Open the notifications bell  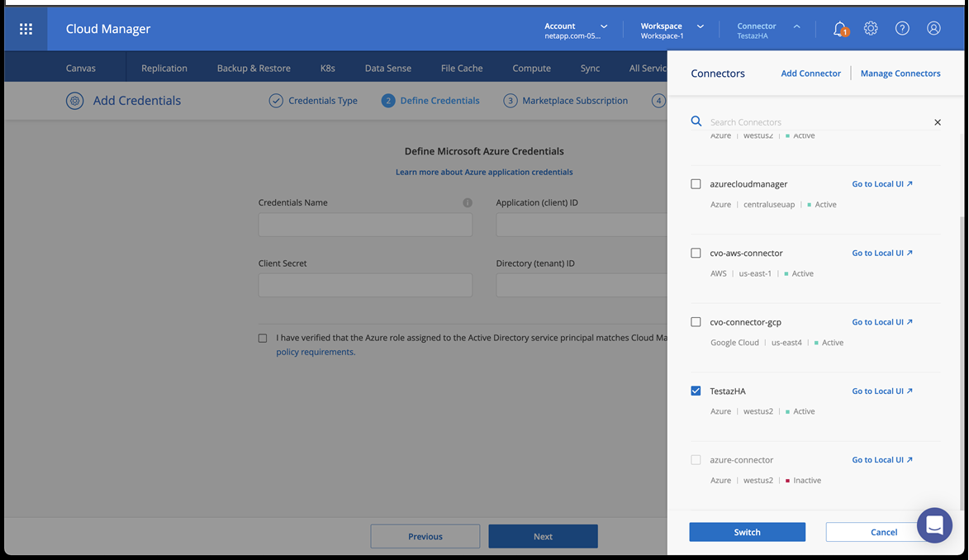tap(840, 29)
